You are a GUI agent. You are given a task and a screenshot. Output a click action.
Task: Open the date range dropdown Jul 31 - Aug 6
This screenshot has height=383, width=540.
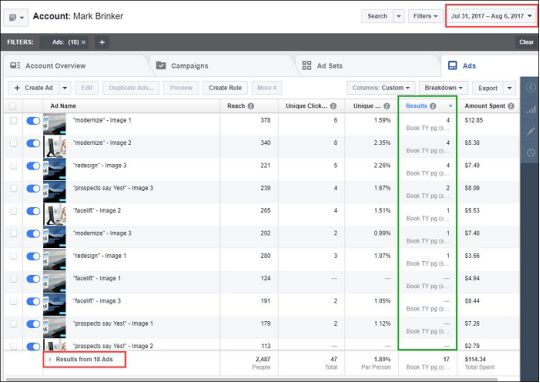click(491, 16)
